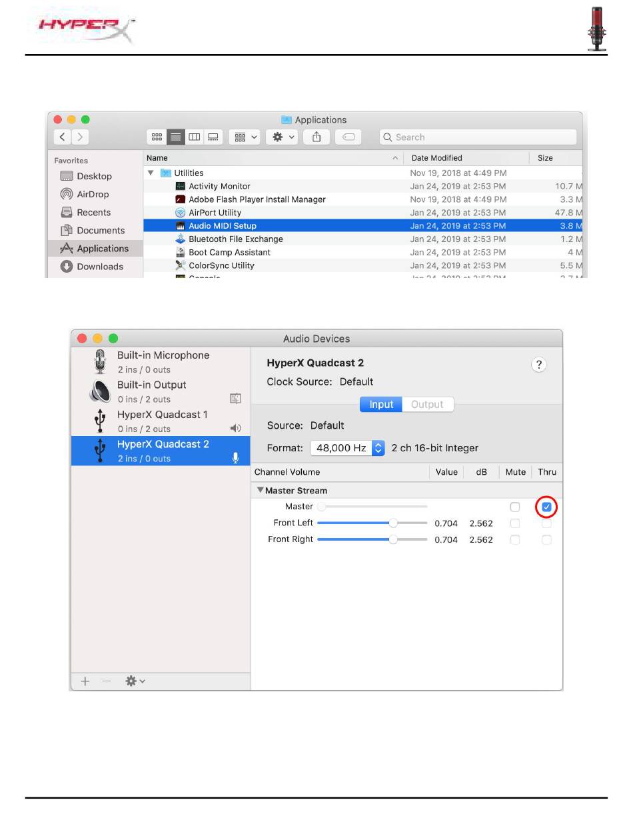The image size is (633, 840).
Task: Click the Master volume slider
Action: (x=372, y=507)
